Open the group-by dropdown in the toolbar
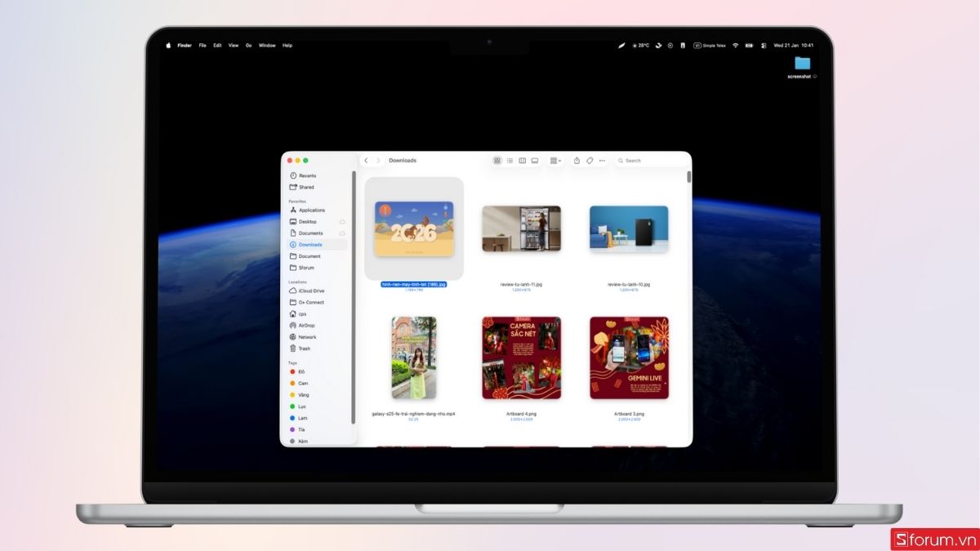Image resolution: width=980 pixels, height=551 pixels. click(555, 160)
